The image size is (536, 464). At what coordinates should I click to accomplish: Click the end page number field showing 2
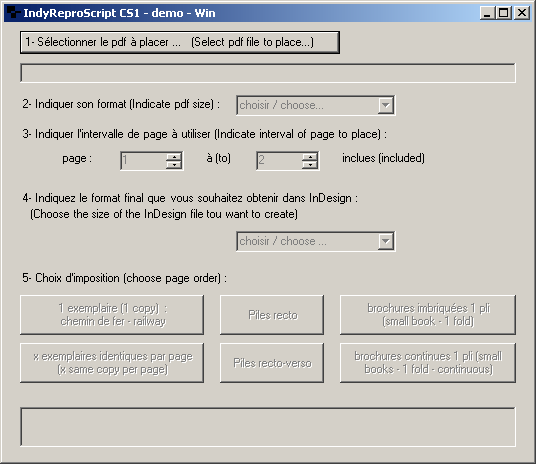[x=279, y=161]
